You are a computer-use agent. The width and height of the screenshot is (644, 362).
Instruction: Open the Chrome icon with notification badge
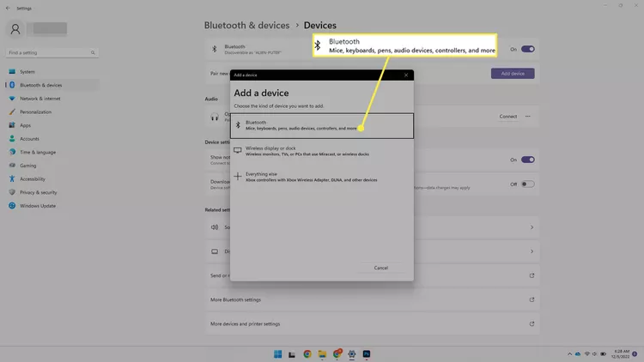point(337,353)
